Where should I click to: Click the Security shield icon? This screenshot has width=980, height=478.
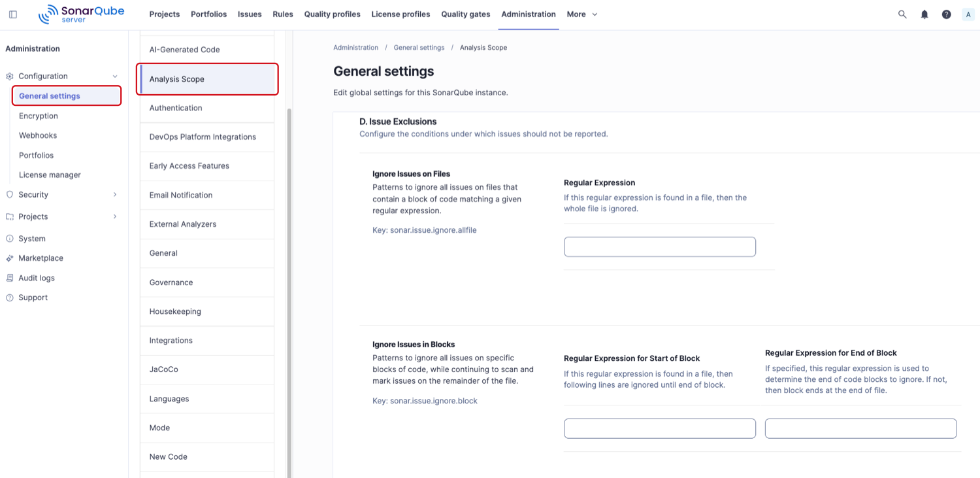pos(9,195)
